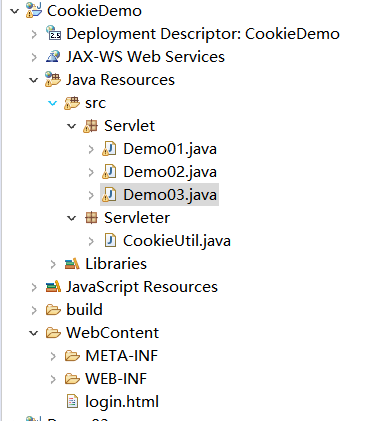Click the JavaScript Resources icon
Screen dimensions: 383x421
coord(53,287)
